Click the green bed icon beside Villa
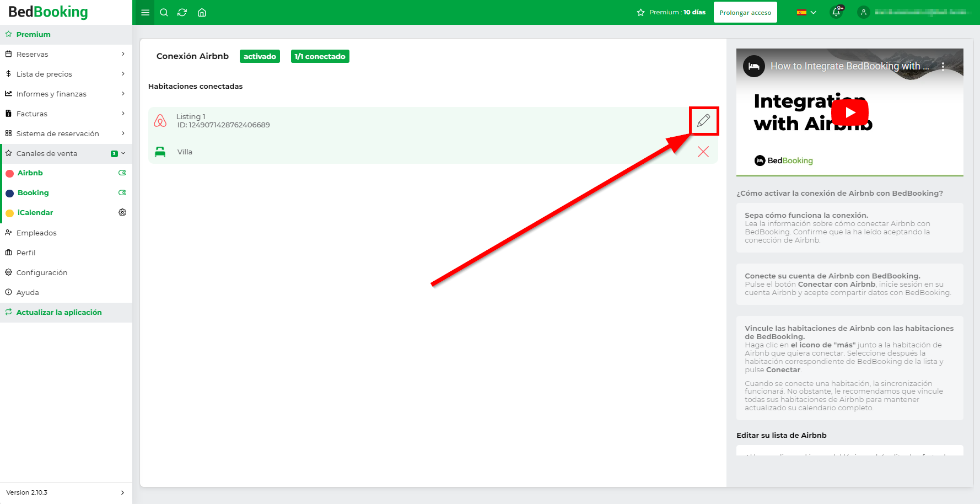This screenshot has height=504, width=980. coord(160,152)
